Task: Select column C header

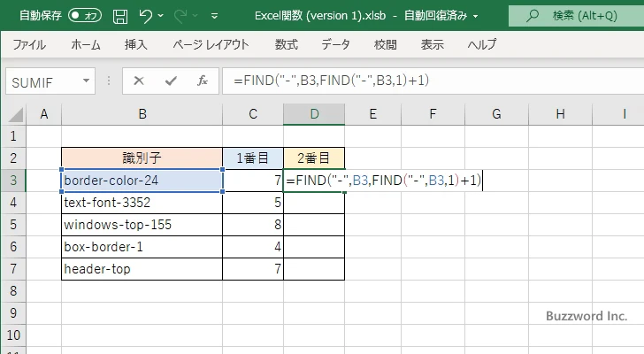Action: coord(253,114)
